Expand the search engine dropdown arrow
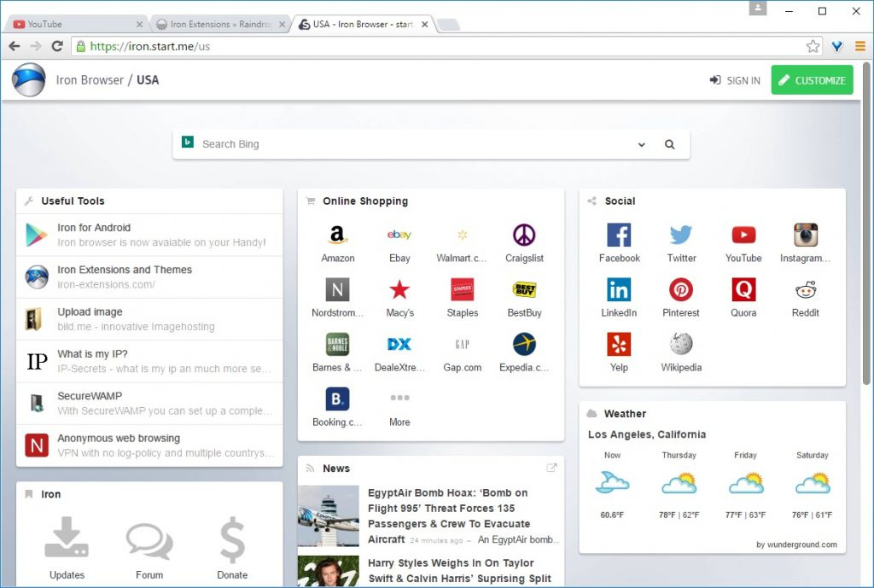The height and width of the screenshot is (588, 874). [642, 145]
